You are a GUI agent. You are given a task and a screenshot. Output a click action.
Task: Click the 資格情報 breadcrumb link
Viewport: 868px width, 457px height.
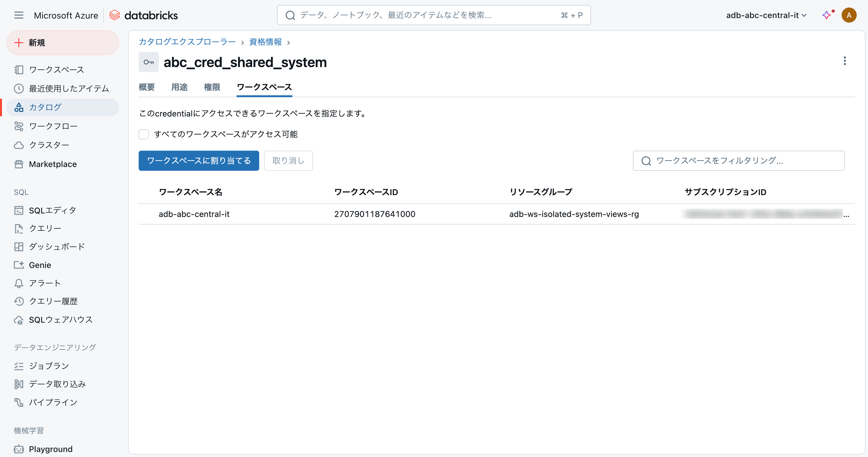(265, 42)
